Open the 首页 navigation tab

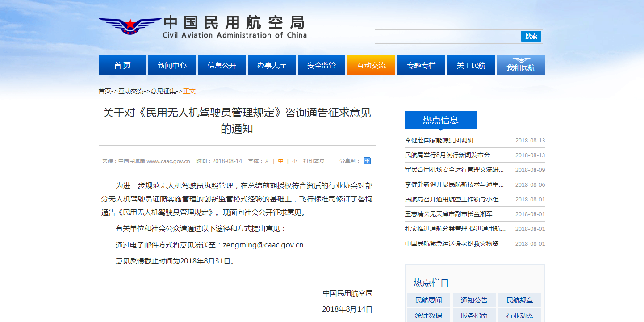(x=122, y=65)
